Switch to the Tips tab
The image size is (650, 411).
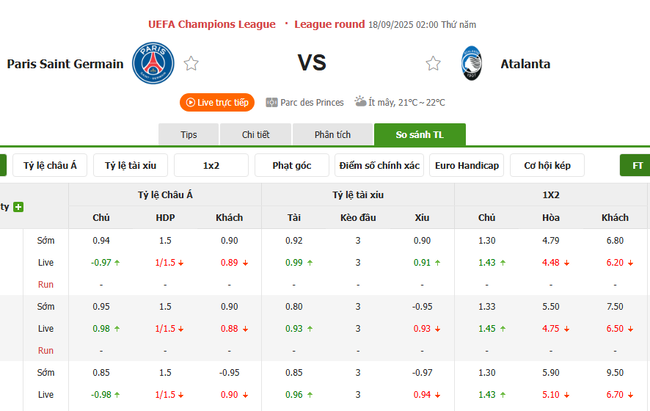pyautogui.click(x=188, y=135)
